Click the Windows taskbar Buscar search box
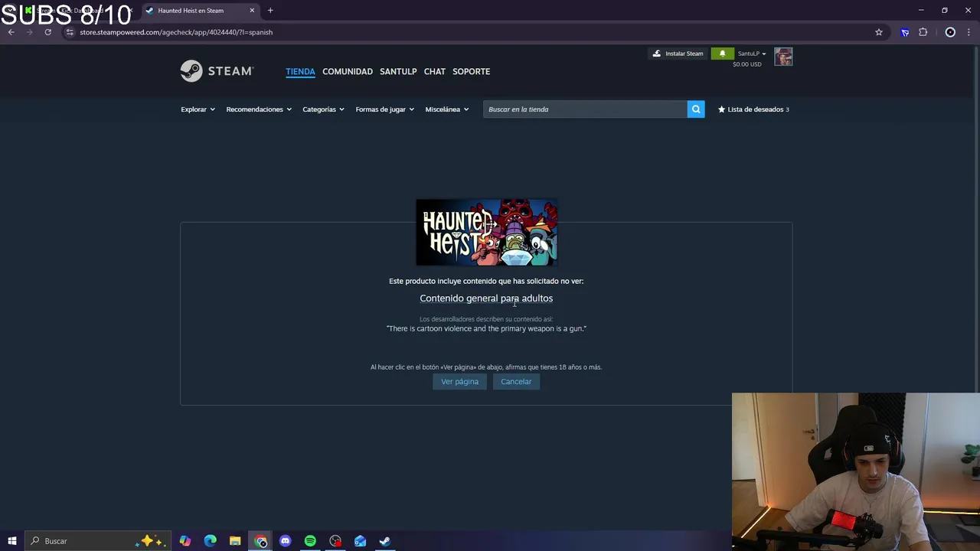The height and width of the screenshot is (551, 980). pyautogui.click(x=96, y=541)
